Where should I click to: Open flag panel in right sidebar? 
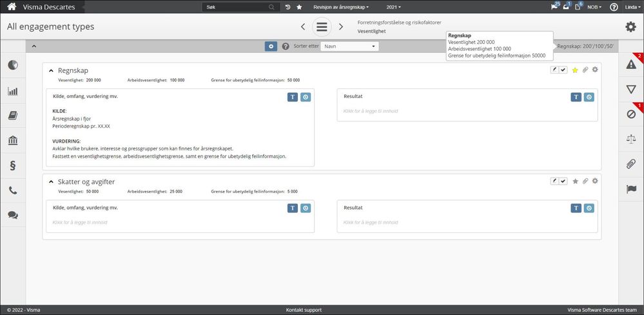tap(631, 189)
